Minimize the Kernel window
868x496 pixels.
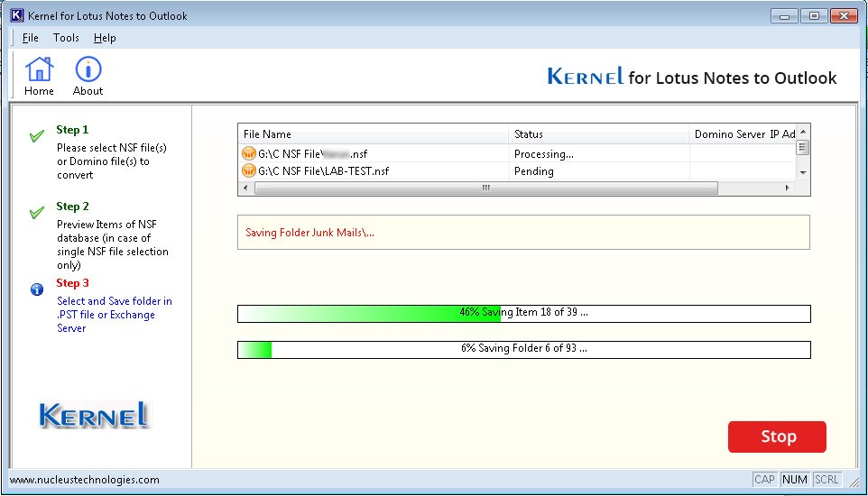784,16
